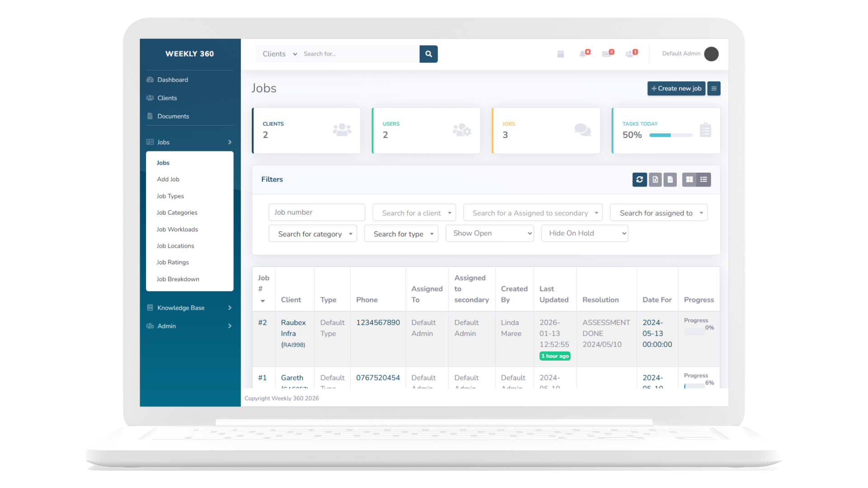The width and height of the screenshot is (868, 488).
Task: Open the calendar icon in header
Action: point(561,54)
